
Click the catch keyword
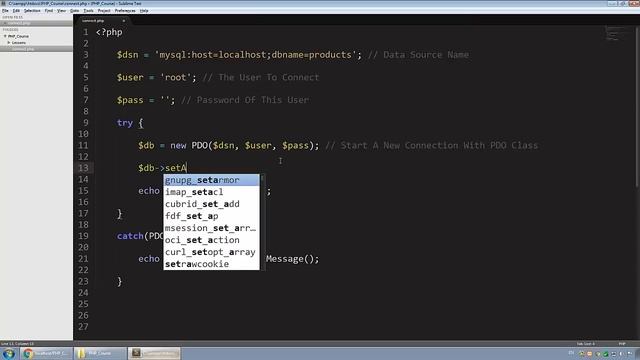pyautogui.click(x=130, y=236)
